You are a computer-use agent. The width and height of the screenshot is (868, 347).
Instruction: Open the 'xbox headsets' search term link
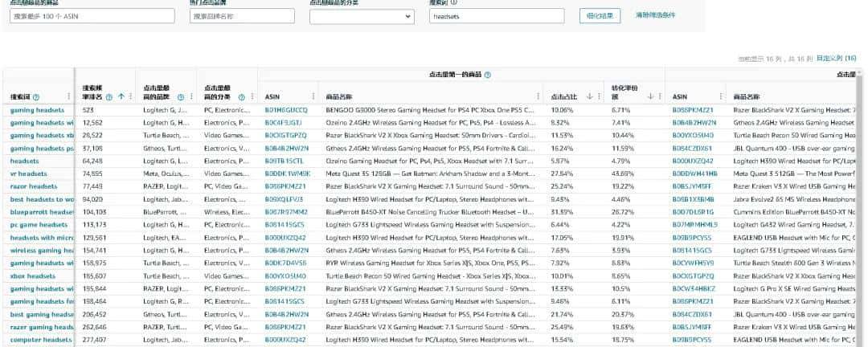click(33, 276)
